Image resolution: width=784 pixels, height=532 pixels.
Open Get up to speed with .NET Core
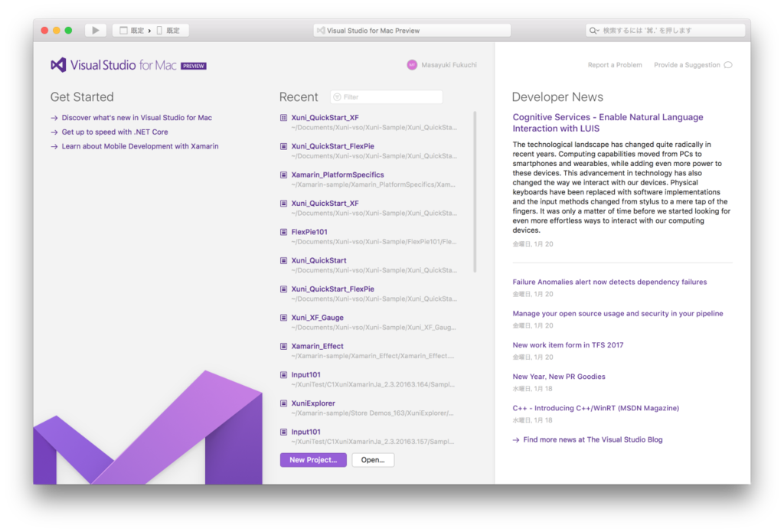pyautogui.click(x=115, y=132)
